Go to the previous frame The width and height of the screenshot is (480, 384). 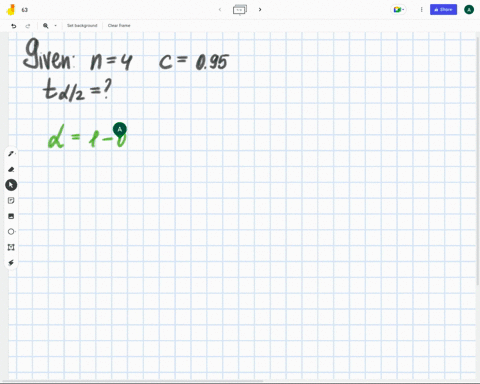pos(220,10)
